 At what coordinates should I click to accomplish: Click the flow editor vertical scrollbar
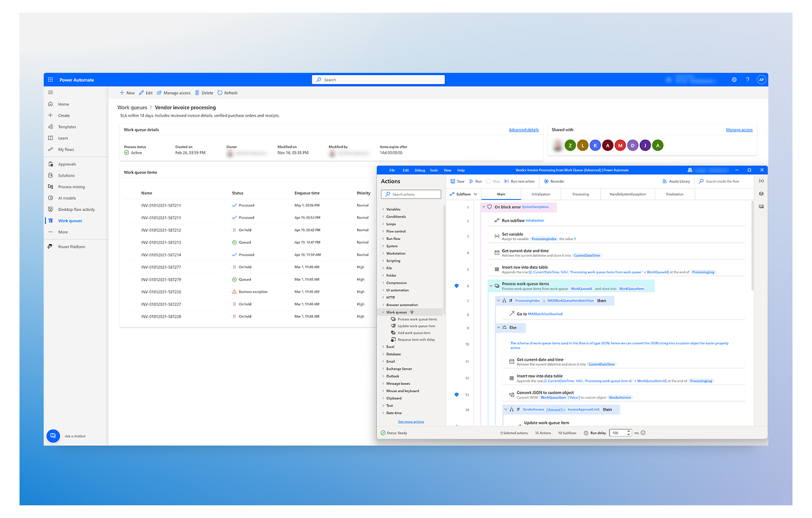pos(752,246)
